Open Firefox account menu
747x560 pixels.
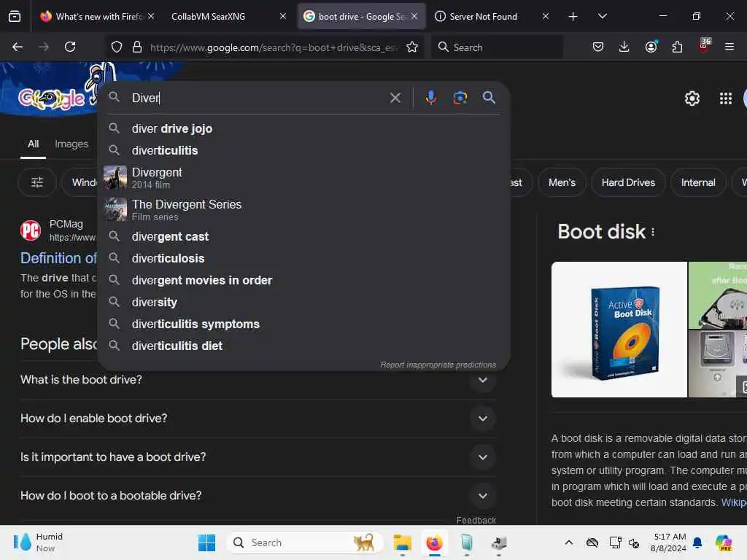tap(651, 47)
